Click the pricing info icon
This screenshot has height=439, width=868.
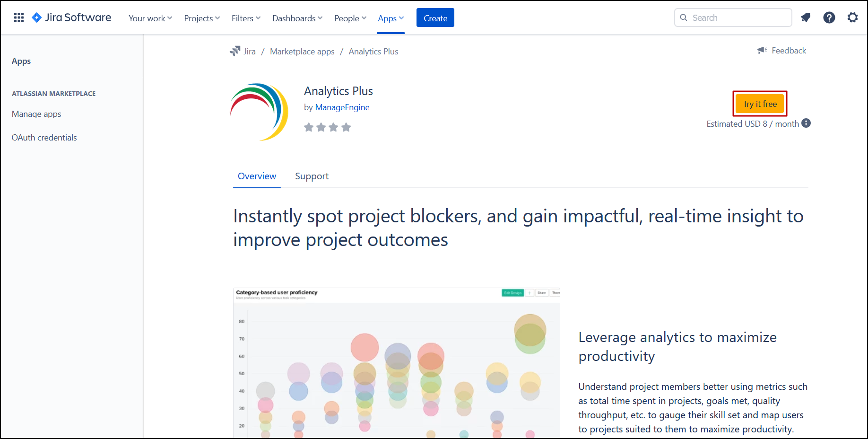click(806, 123)
